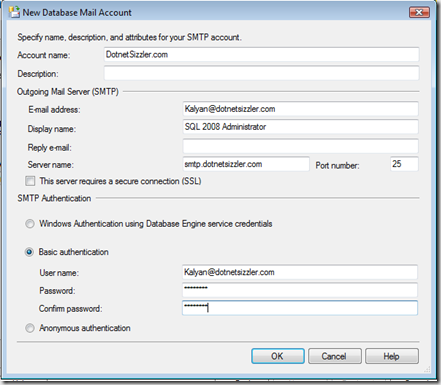
Task: Click the Account name field
Action: click(x=261, y=54)
